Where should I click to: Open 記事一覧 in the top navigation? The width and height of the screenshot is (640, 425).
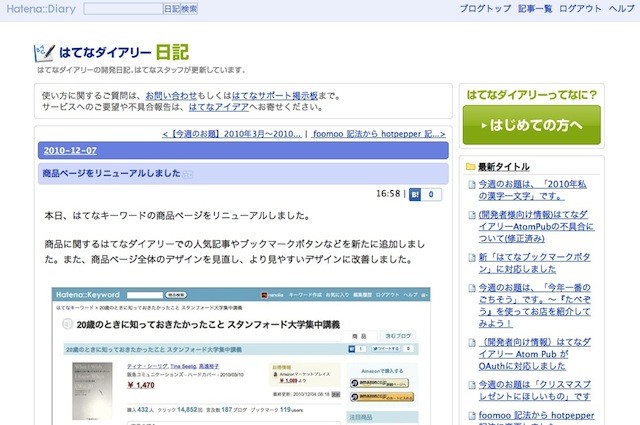[x=535, y=9]
